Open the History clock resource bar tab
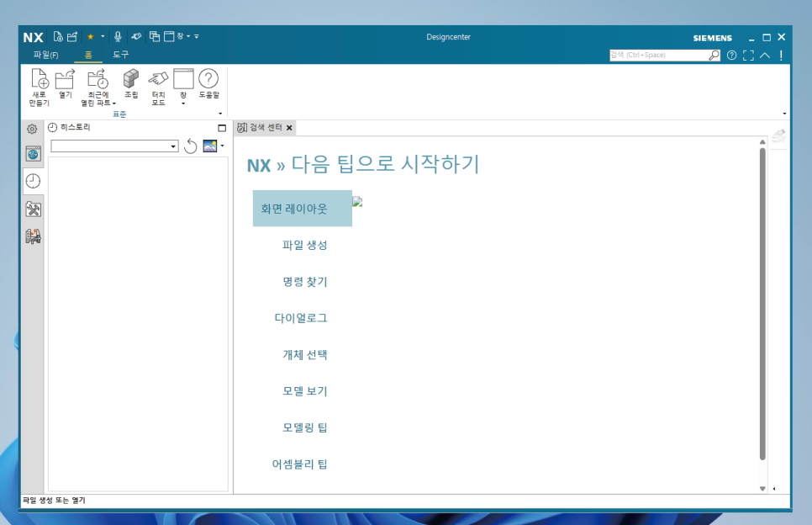This screenshot has width=812, height=525. point(33,181)
